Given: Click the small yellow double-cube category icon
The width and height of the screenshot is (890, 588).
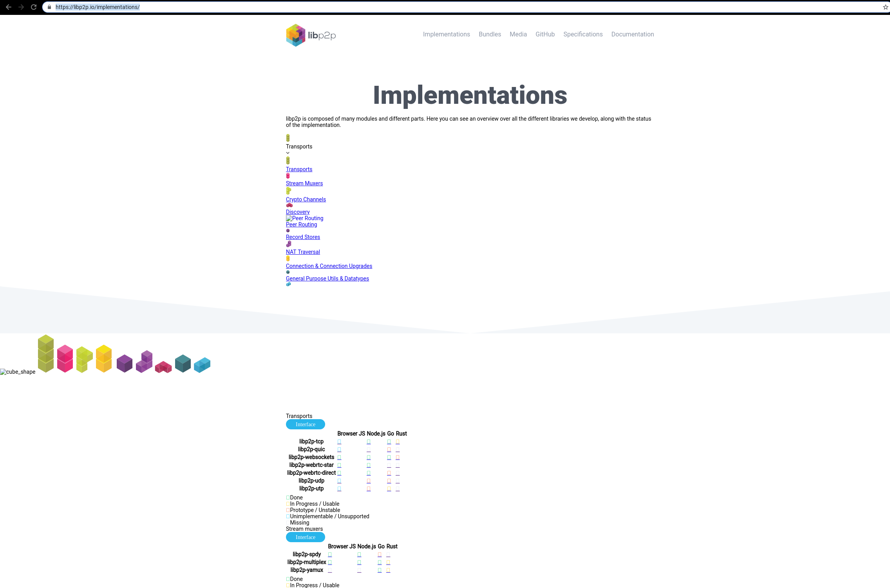Looking at the screenshot, I should [x=288, y=259].
